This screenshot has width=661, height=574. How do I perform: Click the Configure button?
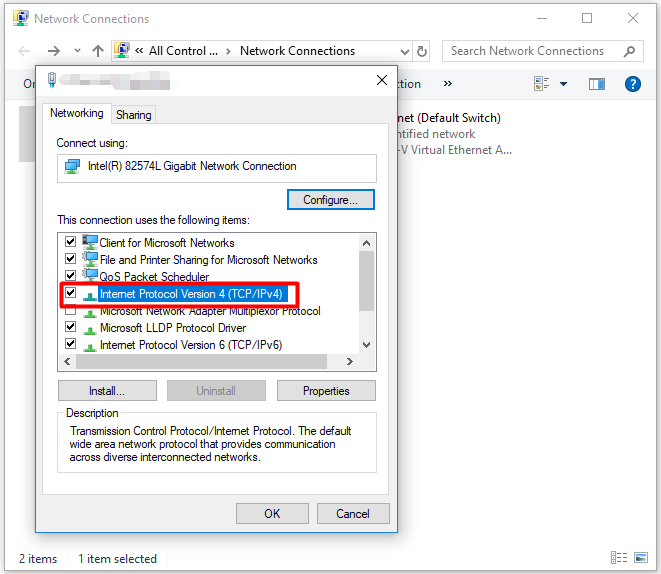[330, 200]
